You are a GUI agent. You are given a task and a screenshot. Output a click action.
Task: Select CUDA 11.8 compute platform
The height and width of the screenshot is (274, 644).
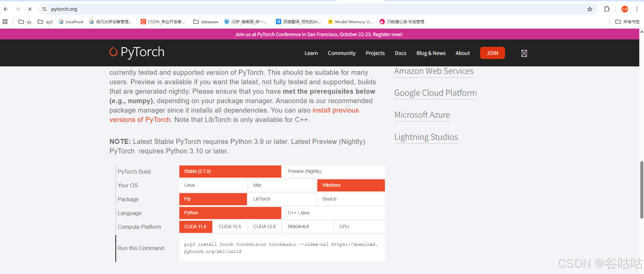[x=196, y=227]
